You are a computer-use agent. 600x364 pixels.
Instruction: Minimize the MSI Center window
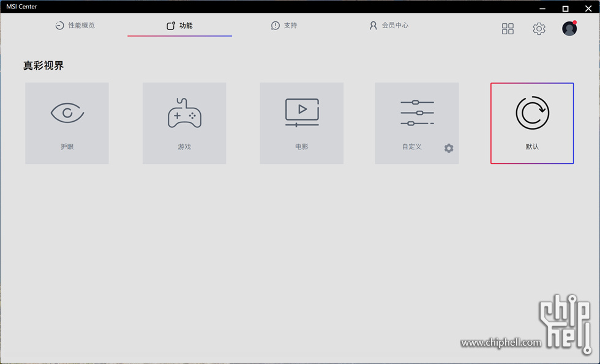click(x=542, y=8)
